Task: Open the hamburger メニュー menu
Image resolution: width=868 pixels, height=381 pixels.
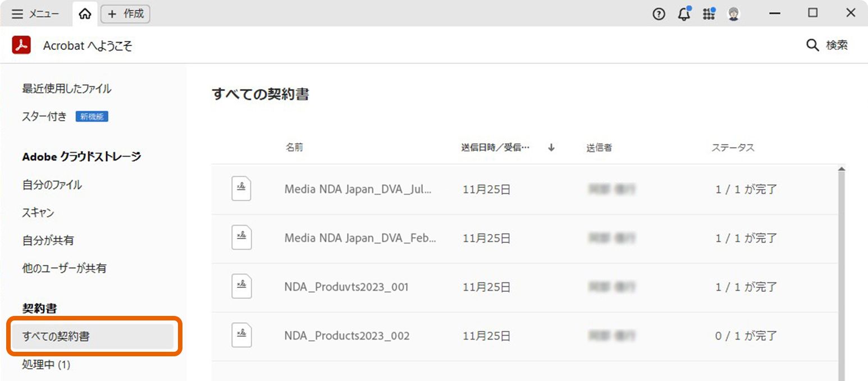Action: [x=35, y=14]
